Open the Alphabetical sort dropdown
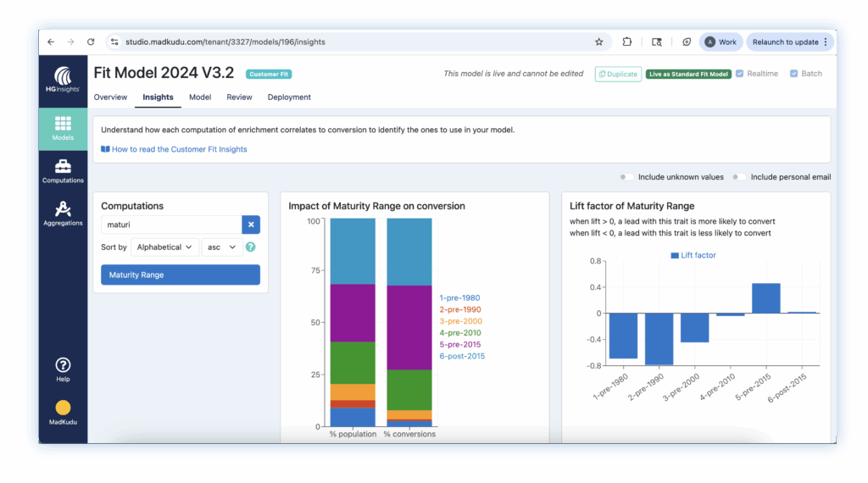This screenshot has height=483, width=868. (164, 247)
